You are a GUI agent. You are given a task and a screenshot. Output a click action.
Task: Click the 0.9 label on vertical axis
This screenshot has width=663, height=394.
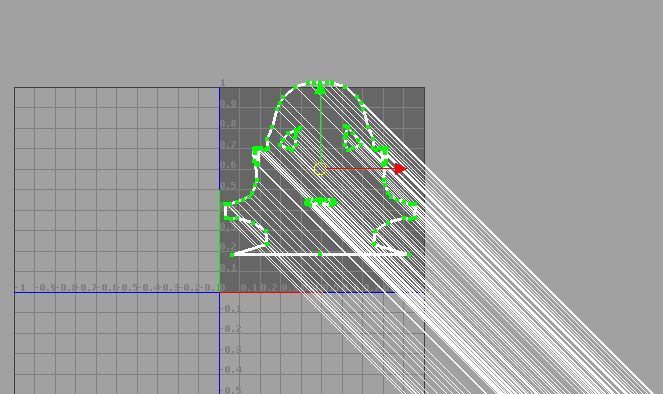pos(228,104)
